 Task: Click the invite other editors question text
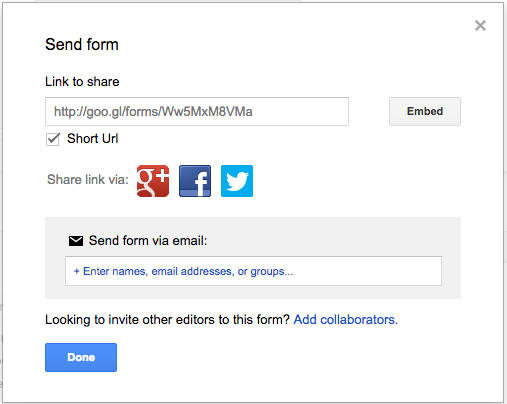(x=167, y=320)
